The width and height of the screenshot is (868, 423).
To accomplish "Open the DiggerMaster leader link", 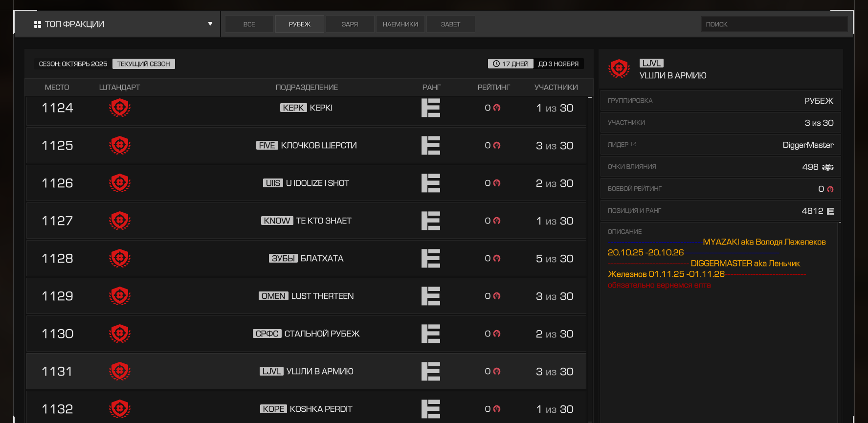I will [x=808, y=145].
